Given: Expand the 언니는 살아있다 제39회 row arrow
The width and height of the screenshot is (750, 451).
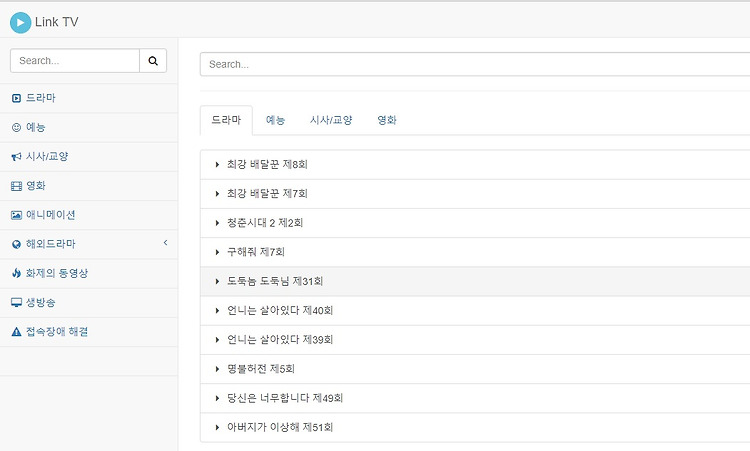Looking at the screenshot, I should (x=217, y=340).
